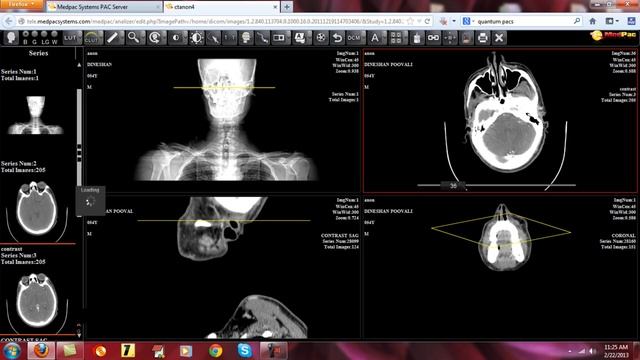Select the probe pointer tool icon
Screen dimensions: 640x360
click(x=213, y=38)
